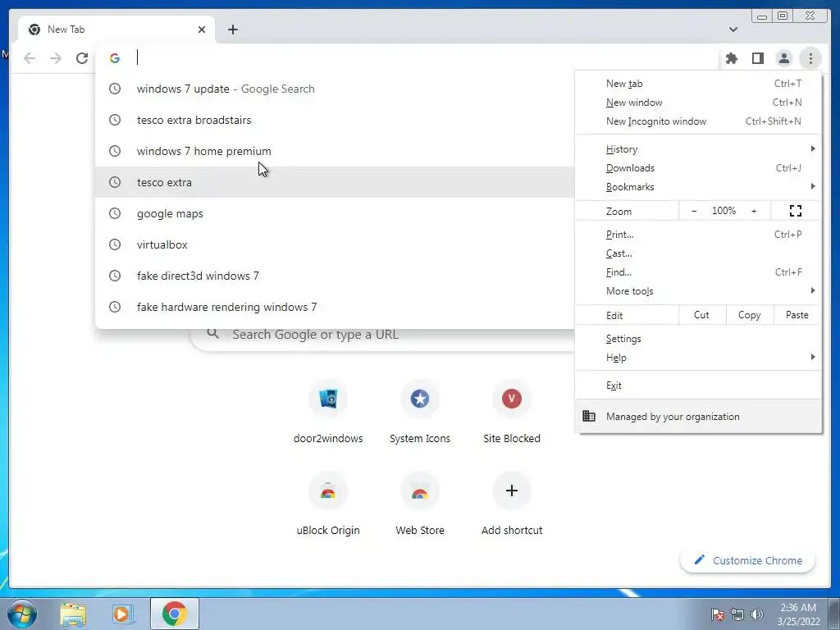Select suggestion fake direct3d windows 7

pyautogui.click(x=335, y=276)
